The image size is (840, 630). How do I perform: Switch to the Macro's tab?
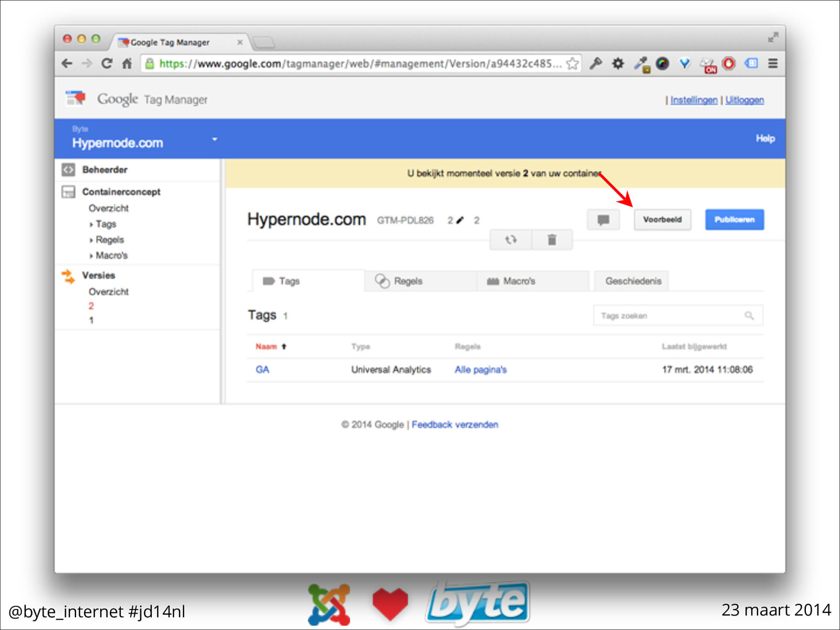[x=533, y=281]
